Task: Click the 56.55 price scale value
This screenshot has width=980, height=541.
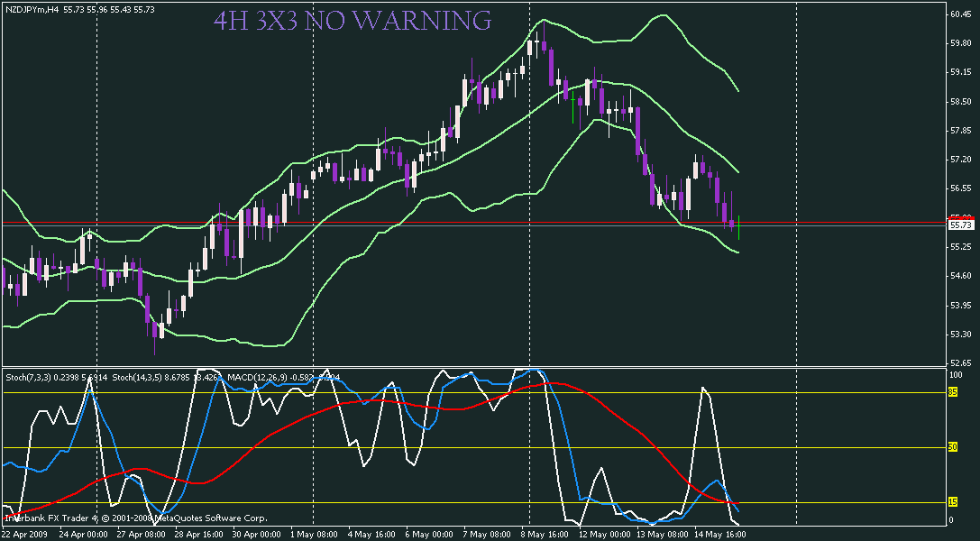Action: click(960, 188)
